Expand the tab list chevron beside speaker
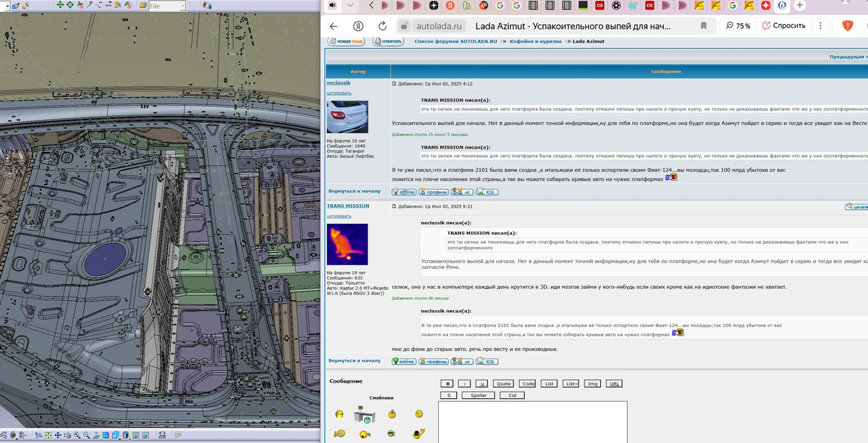 point(350,5)
